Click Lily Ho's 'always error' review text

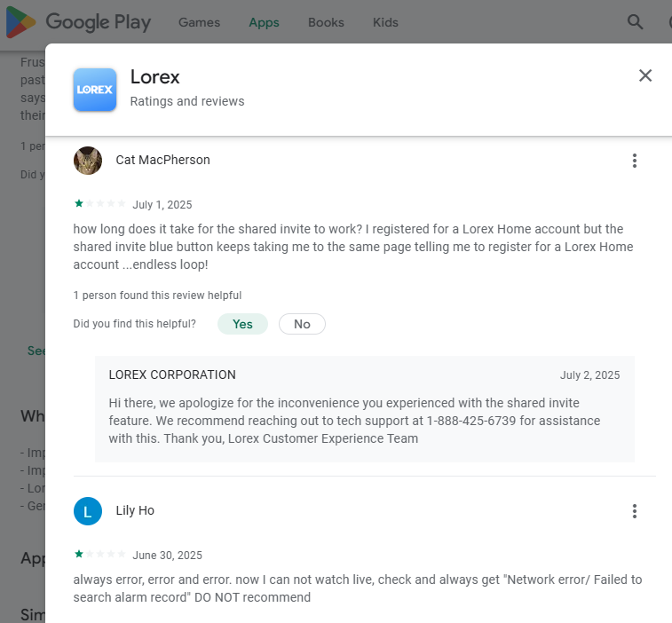[358, 588]
